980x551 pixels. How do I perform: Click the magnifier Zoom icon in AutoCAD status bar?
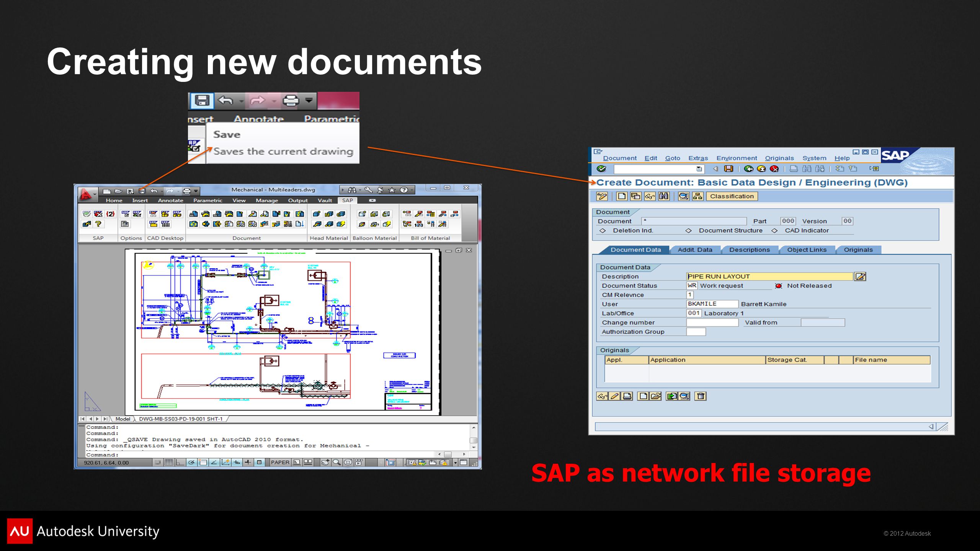coord(336,462)
